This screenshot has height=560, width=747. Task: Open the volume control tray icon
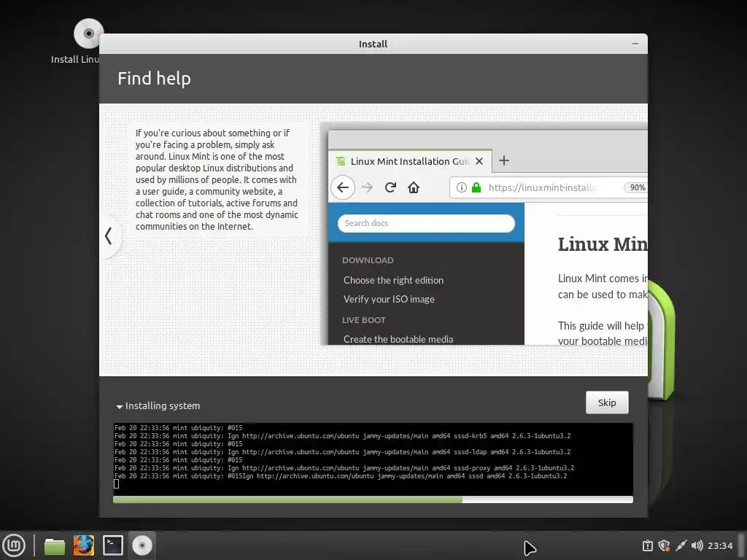point(697,545)
